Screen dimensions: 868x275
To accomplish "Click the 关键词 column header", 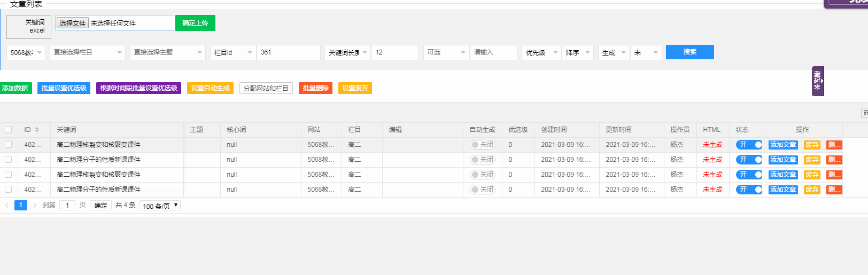I will tap(66, 130).
